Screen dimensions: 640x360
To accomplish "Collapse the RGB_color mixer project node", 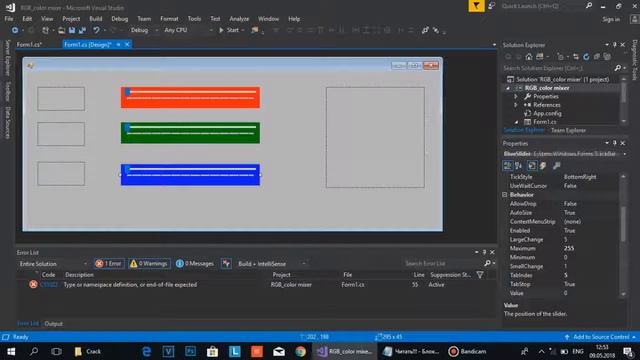I will (x=508, y=88).
